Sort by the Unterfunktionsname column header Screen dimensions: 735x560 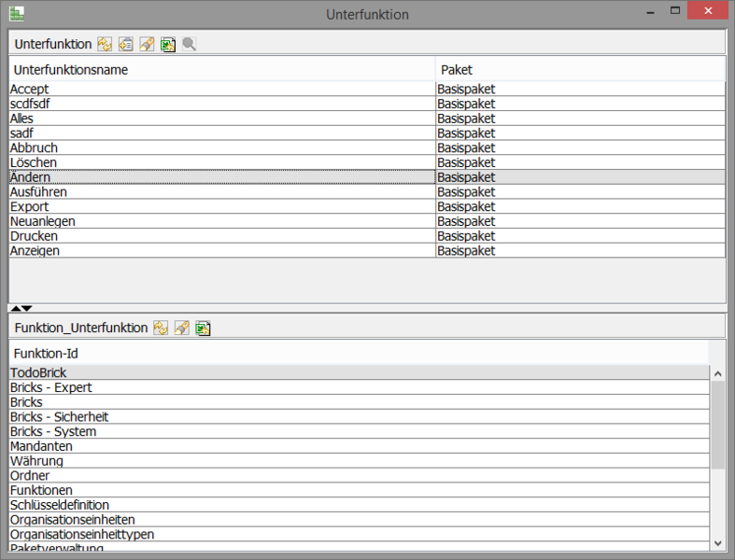(221, 70)
